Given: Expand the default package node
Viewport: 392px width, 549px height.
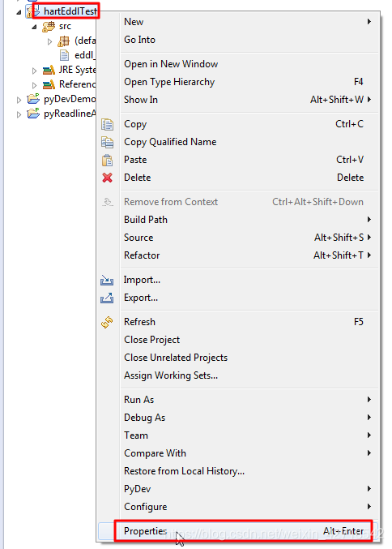Looking at the screenshot, I should (x=49, y=41).
